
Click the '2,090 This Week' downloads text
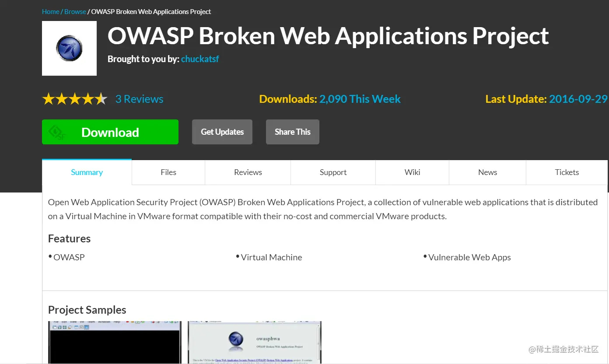(360, 99)
